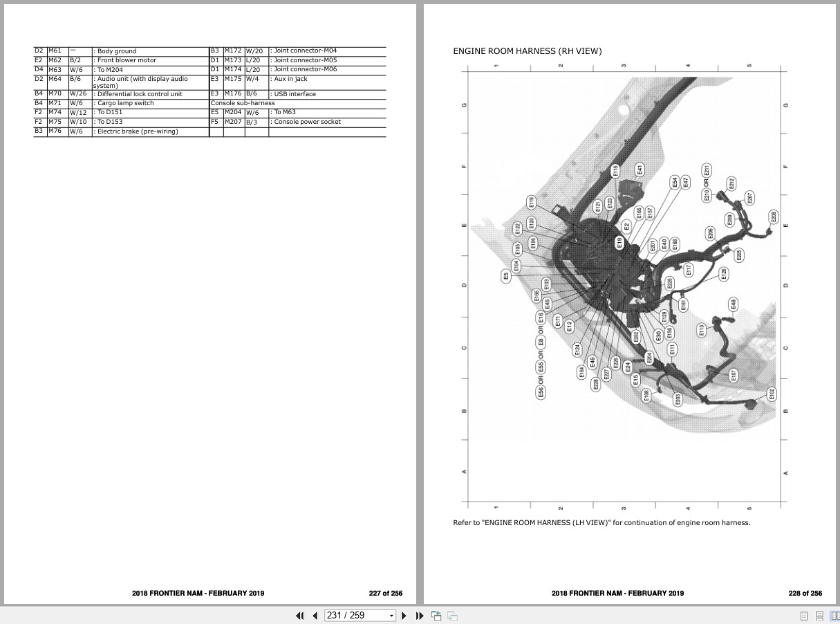Jump to the last page
The height and width of the screenshot is (624, 840).
click(419, 616)
